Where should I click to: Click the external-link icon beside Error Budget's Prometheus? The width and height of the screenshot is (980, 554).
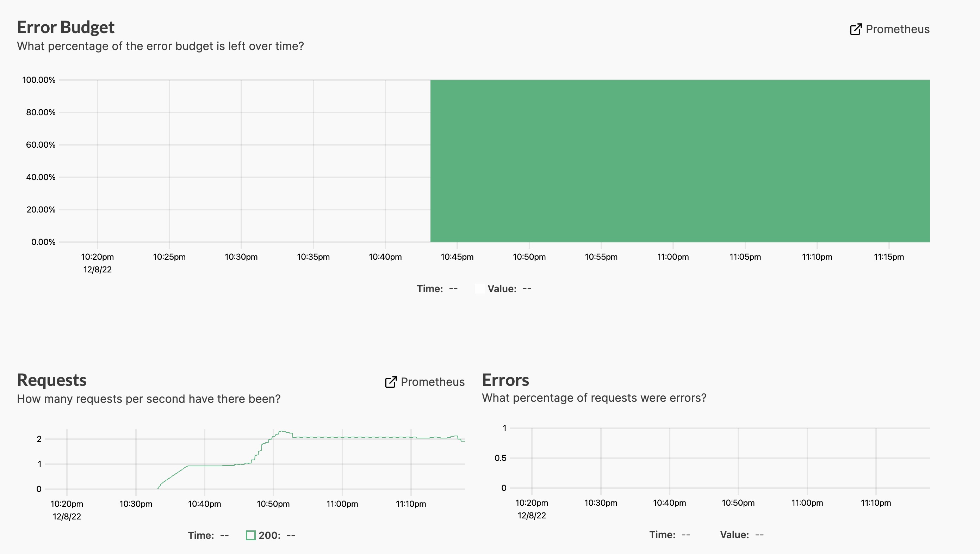(855, 29)
